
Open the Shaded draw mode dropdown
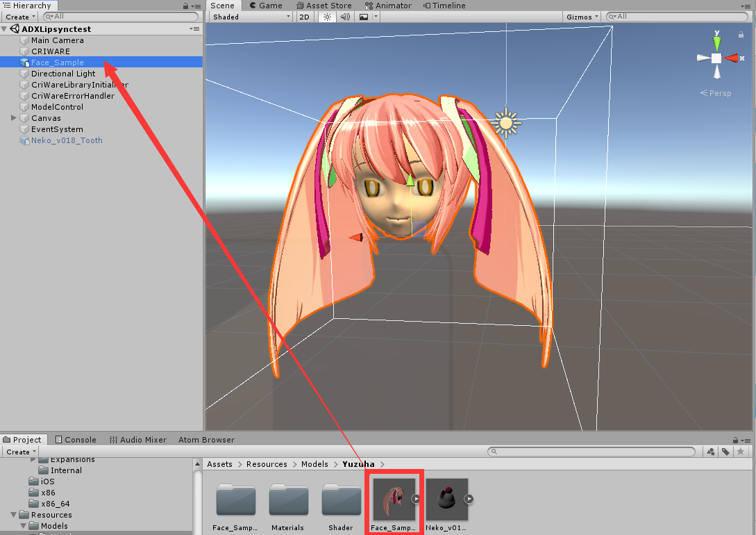tap(251, 17)
